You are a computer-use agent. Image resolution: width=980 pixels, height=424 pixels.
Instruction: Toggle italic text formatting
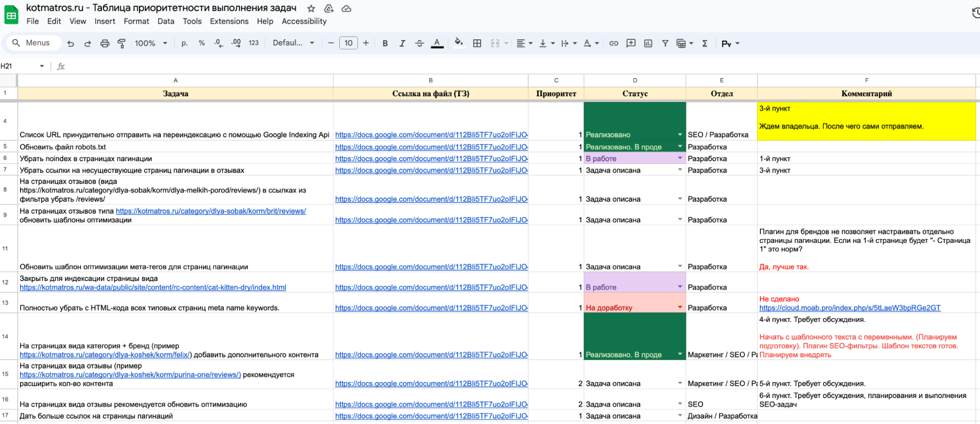coord(402,43)
